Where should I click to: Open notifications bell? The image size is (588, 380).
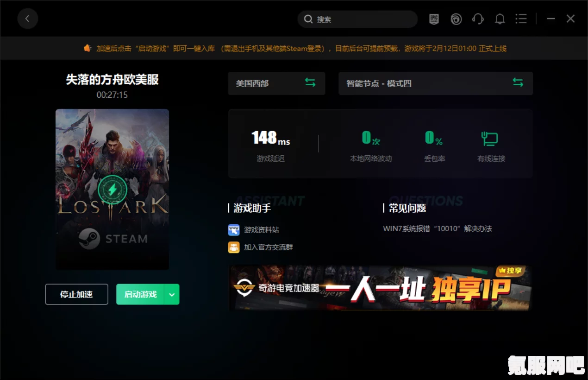500,19
